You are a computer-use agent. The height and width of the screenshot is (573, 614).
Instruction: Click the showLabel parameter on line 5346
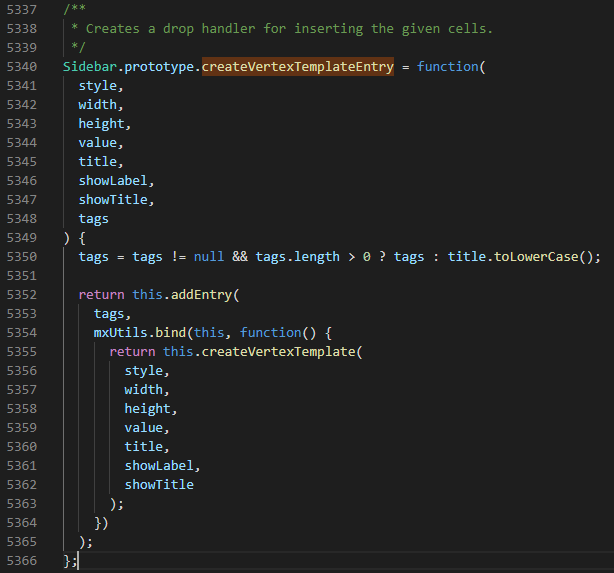point(113,181)
